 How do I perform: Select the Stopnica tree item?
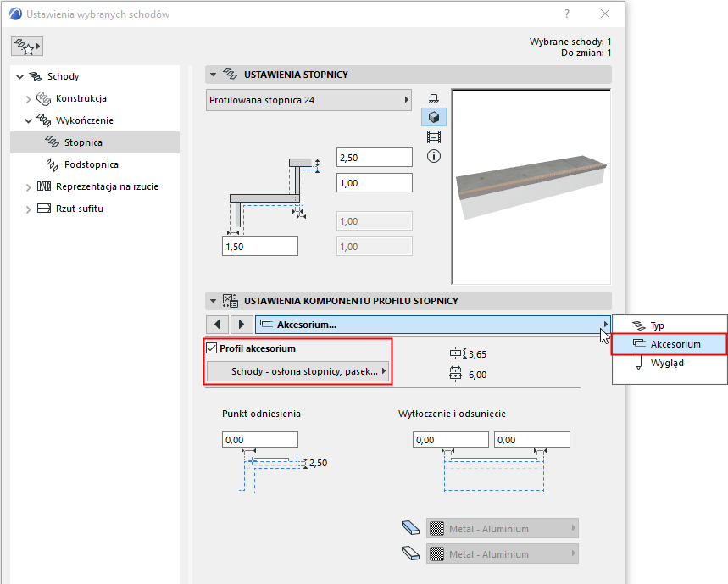tap(95, 142)
